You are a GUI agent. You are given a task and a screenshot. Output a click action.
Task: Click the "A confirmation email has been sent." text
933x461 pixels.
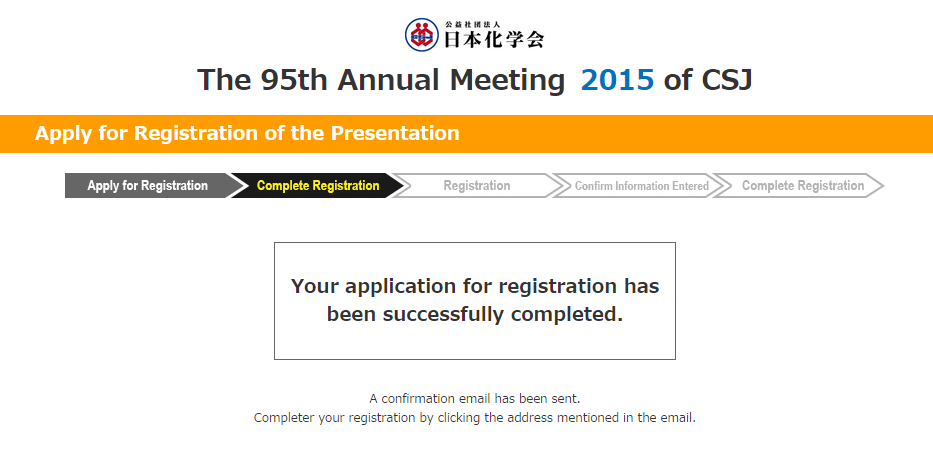pyautogui.click(x=475, y=398)
